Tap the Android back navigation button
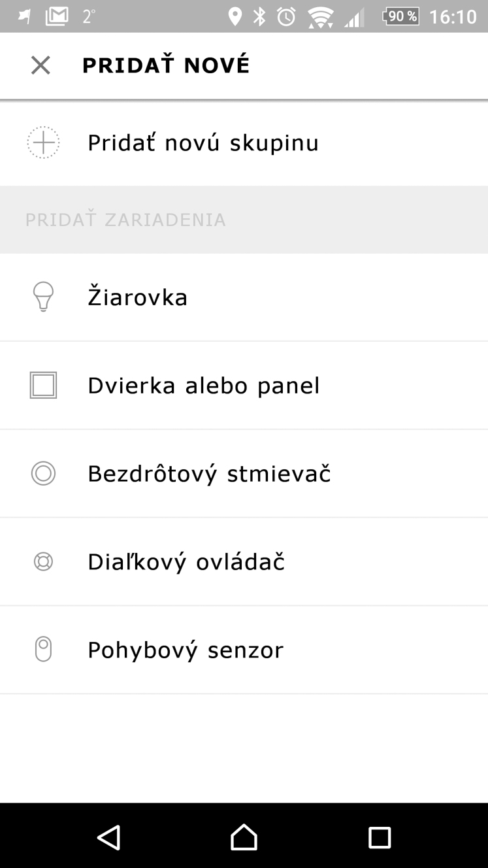 (108, 837)
